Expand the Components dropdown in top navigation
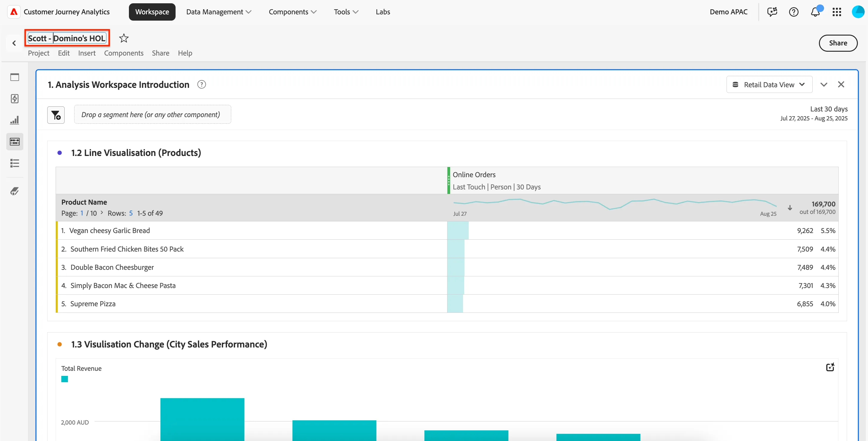The width and height of the screenshot is (868, 441). click(x=293, y=12)
